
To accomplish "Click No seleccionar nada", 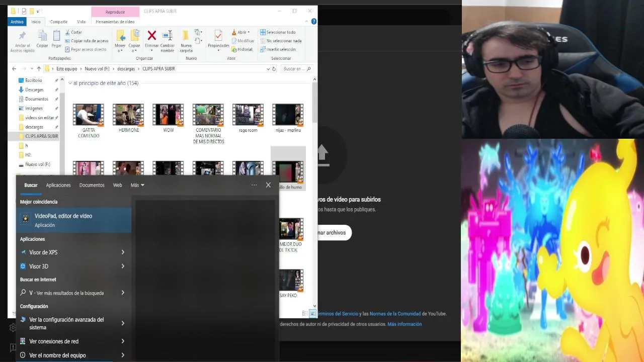I will (281, 41).
